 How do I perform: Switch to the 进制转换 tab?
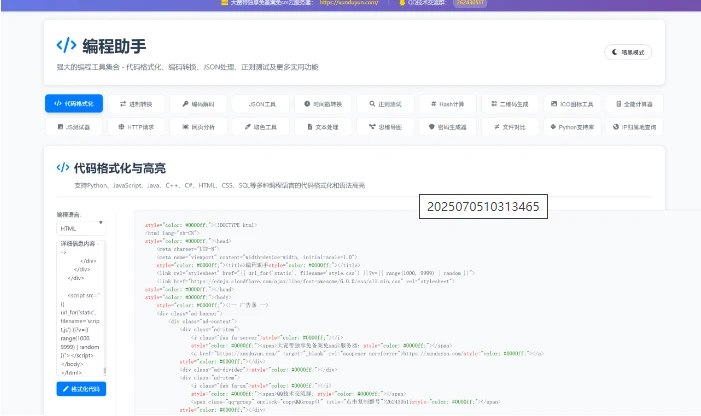[x=136, y=104]
